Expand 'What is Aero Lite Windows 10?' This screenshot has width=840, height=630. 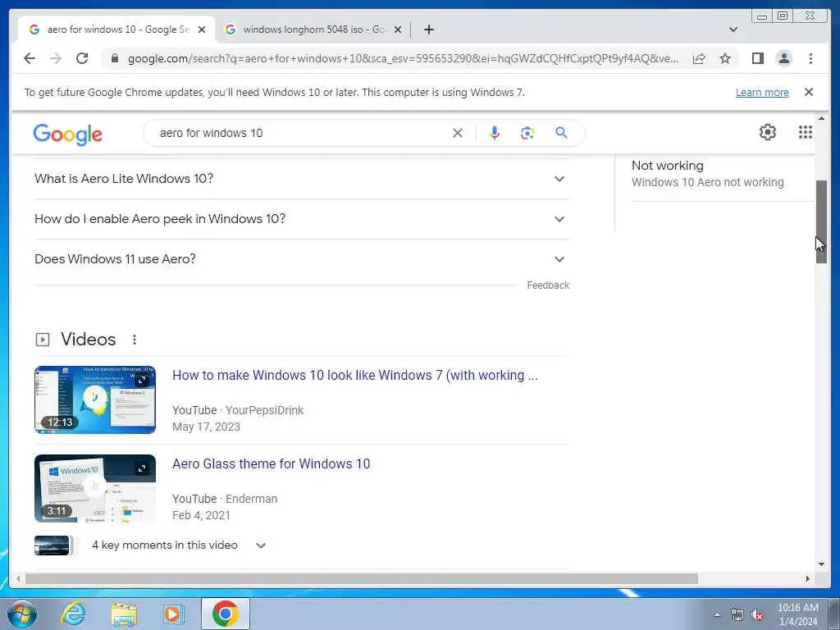(301, 179)
